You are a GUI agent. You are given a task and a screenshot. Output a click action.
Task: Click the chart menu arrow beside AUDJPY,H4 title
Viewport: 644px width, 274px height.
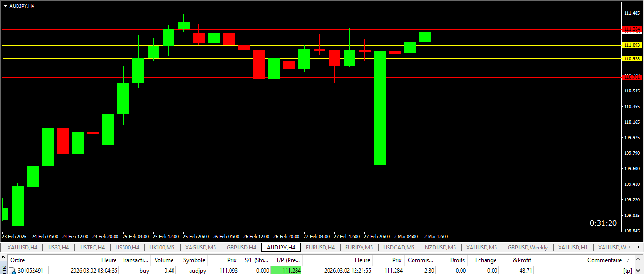tap(5, 6)
